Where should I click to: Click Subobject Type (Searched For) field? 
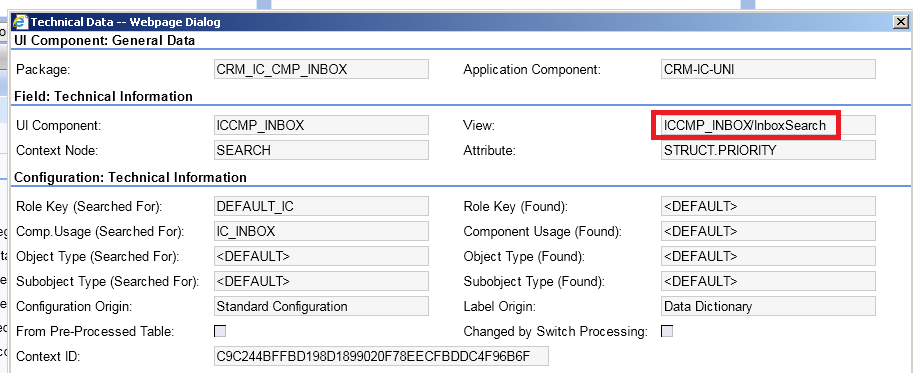[321, 281]
